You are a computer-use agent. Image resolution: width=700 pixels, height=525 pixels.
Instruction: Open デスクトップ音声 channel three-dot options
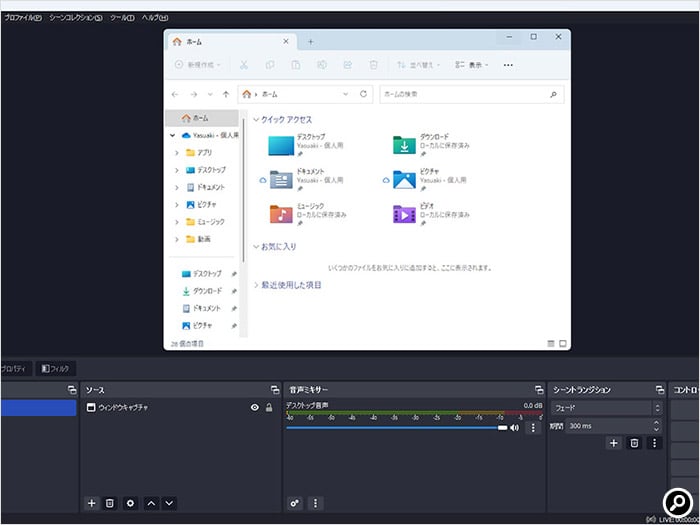(x=533, y=428)
